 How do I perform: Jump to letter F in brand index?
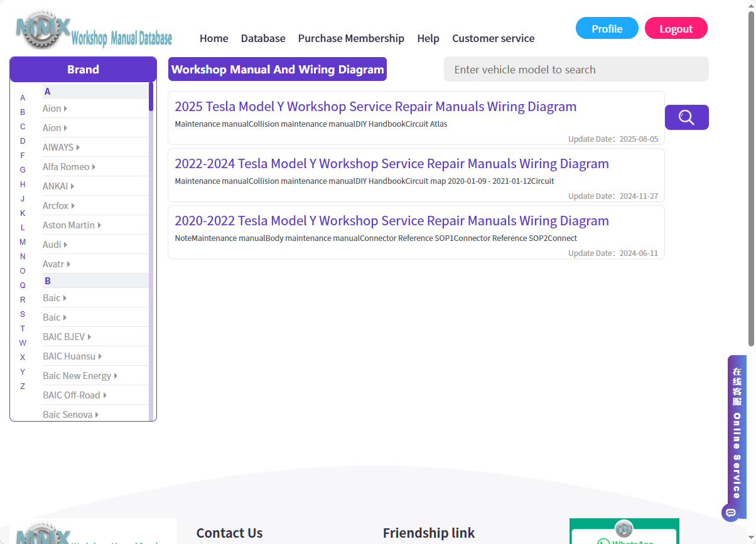(23, 156)
